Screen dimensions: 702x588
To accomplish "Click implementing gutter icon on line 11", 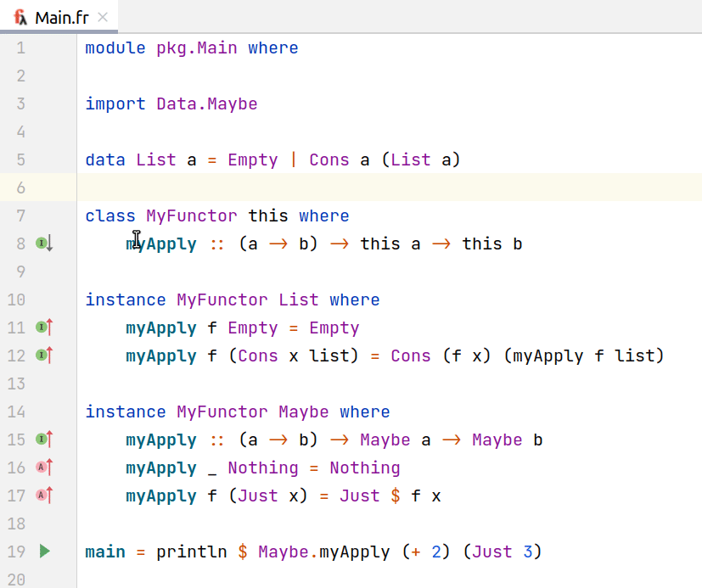I will click(x=44, y=328).
